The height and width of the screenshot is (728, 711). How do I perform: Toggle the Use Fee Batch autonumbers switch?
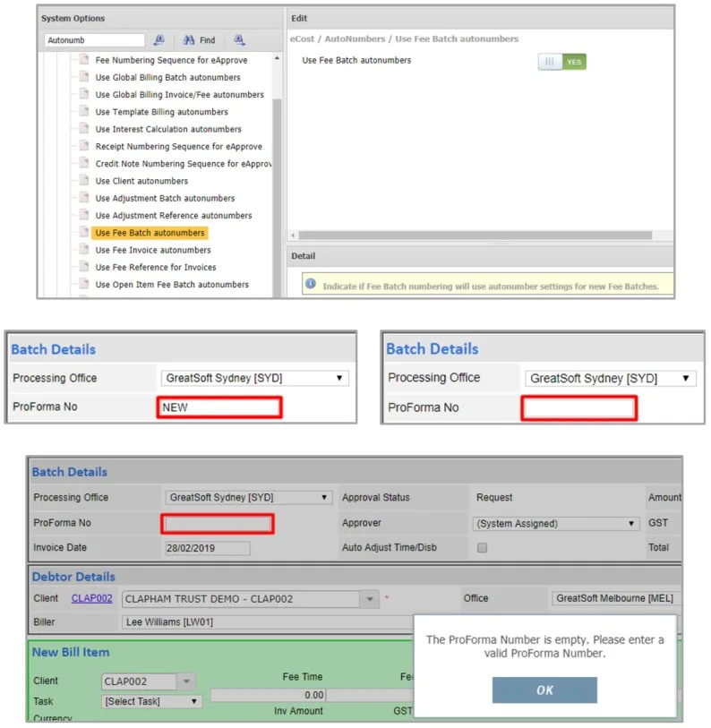coord(562,62)
